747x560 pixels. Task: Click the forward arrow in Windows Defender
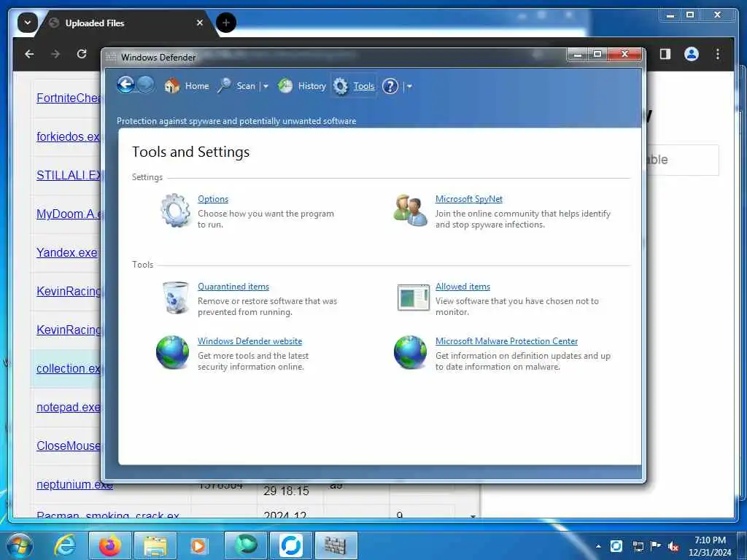(146, 85)
